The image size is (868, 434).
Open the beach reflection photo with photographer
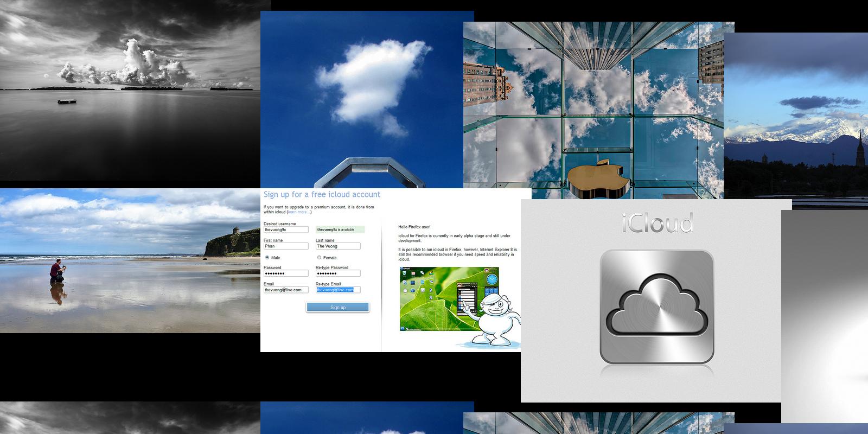tap(130, 260)
